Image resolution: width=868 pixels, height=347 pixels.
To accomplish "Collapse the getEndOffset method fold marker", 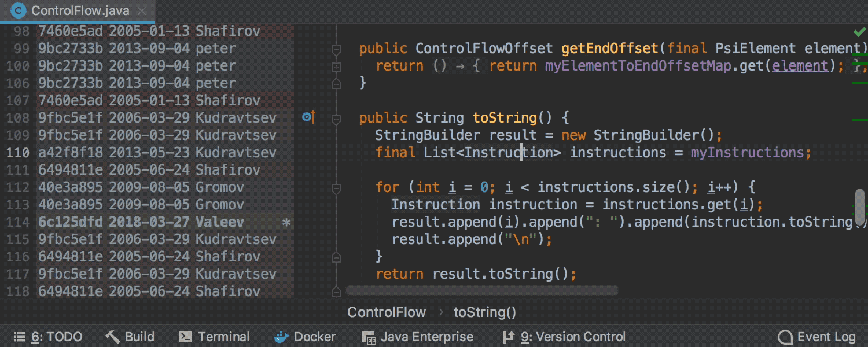I will coord(336,50).
